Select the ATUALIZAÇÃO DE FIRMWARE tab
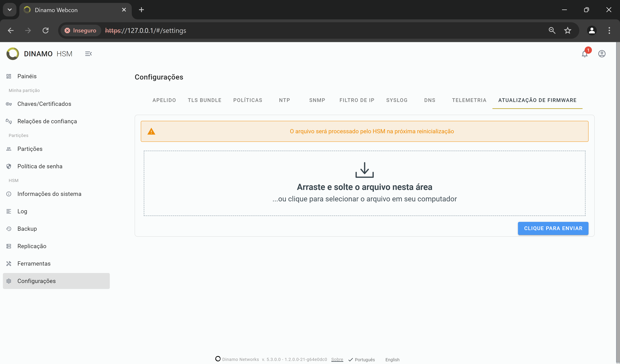620x364 pixels. 537,100
